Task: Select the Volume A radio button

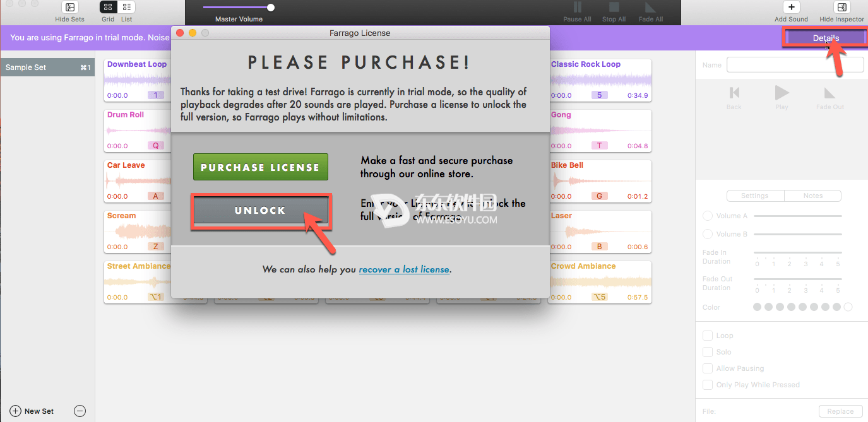Action: click(x=708, y=216)
